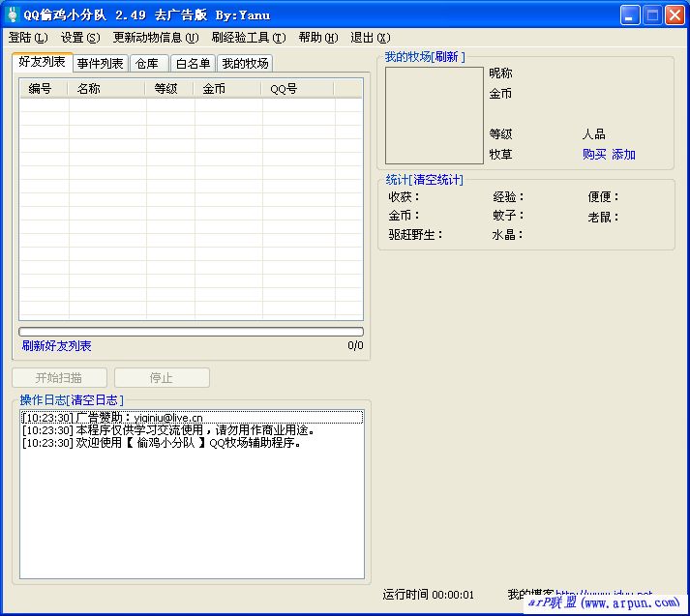The width and height of the screenshot is (690, 616).
Task: Click the 经验 statistic label
Action: click(x=509, y=197)
